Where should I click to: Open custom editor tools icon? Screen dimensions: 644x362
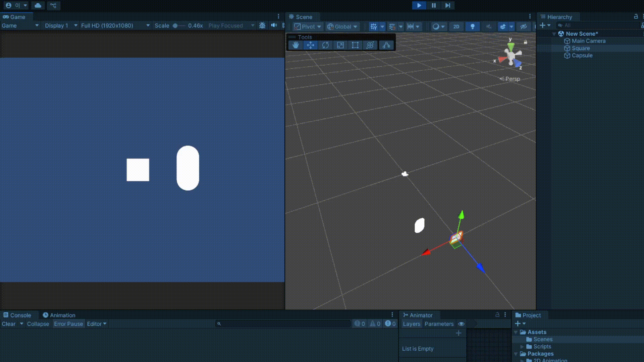pyautogui.click(x=386, y=45)
